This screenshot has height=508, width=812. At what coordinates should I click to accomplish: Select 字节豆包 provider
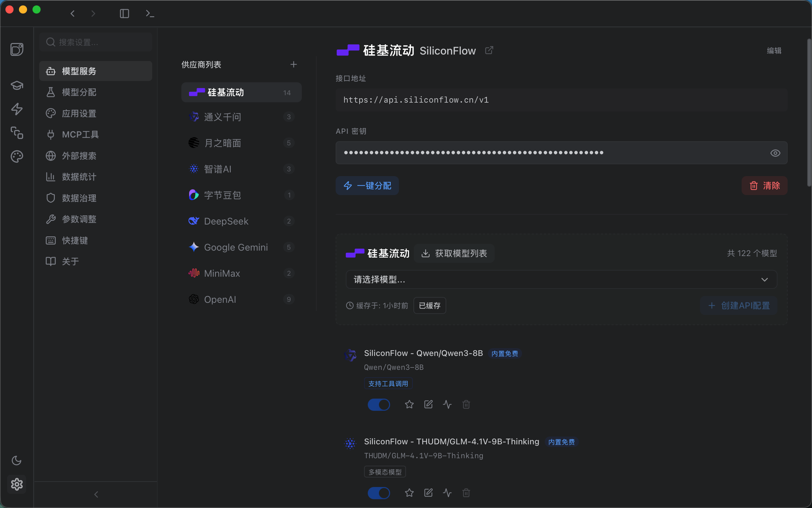241,195
